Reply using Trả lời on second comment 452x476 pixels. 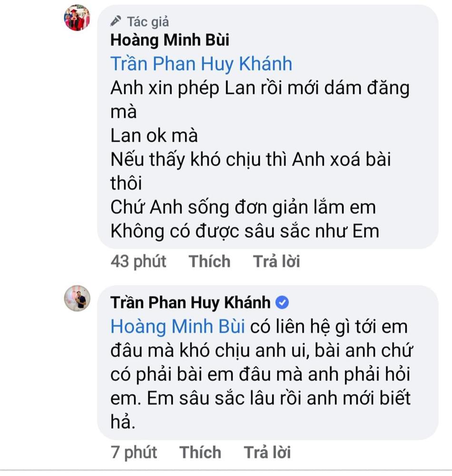(268, 452)
